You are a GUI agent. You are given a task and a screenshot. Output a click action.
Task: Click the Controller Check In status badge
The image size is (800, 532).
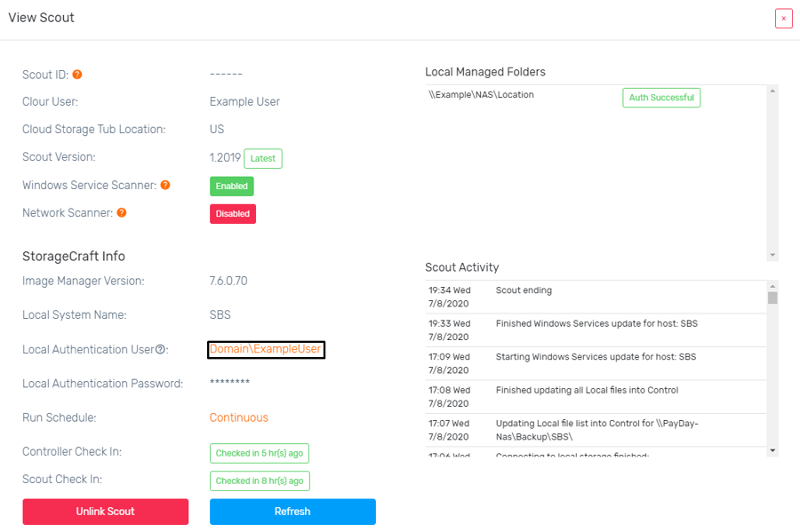(x=259, y=453)
